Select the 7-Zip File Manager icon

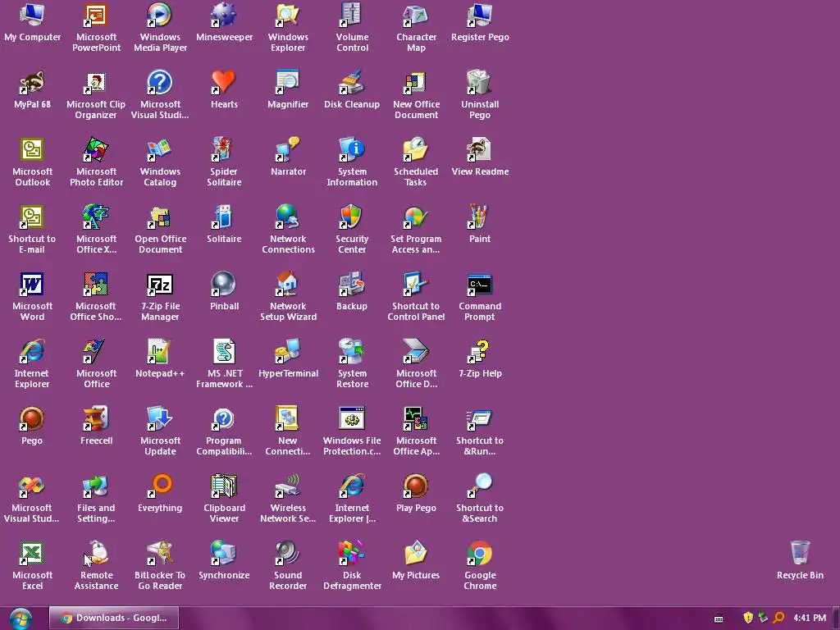pyautogui.click(x=160, y=285)
